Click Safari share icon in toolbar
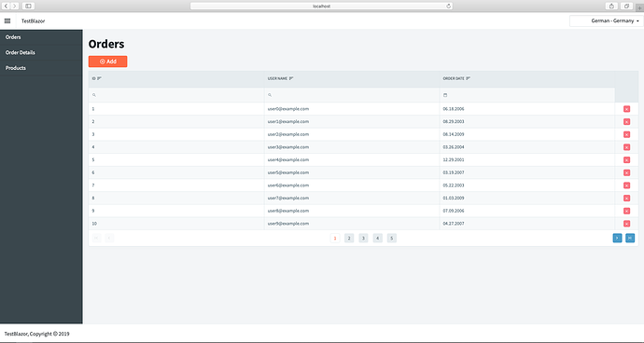 [611, 6]
